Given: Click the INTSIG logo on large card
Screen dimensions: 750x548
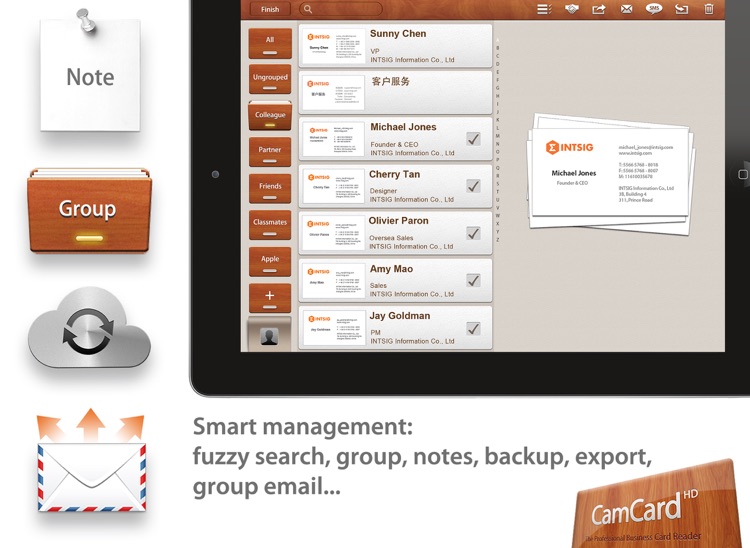Looking at the screenshot, I should tap(569, 147).
